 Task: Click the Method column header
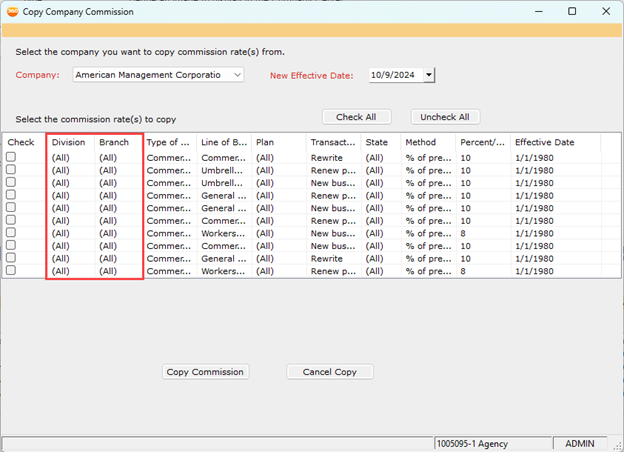[x=420, y=142]
